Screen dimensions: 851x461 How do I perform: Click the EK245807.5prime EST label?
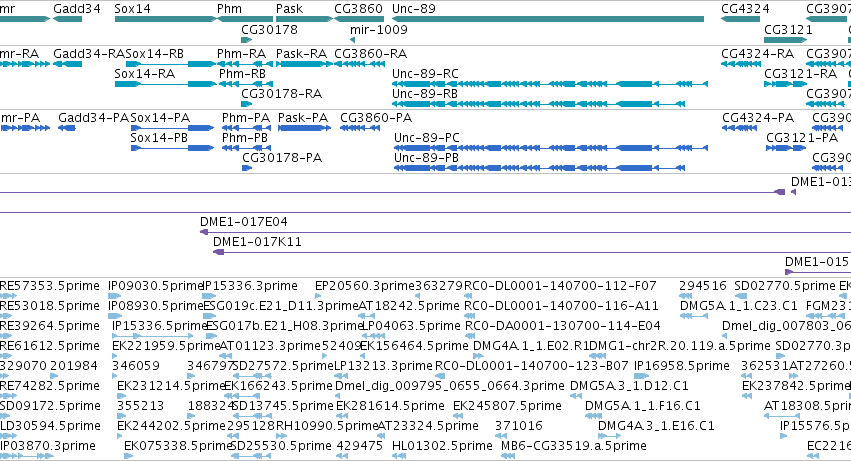(x=507, y=406)
